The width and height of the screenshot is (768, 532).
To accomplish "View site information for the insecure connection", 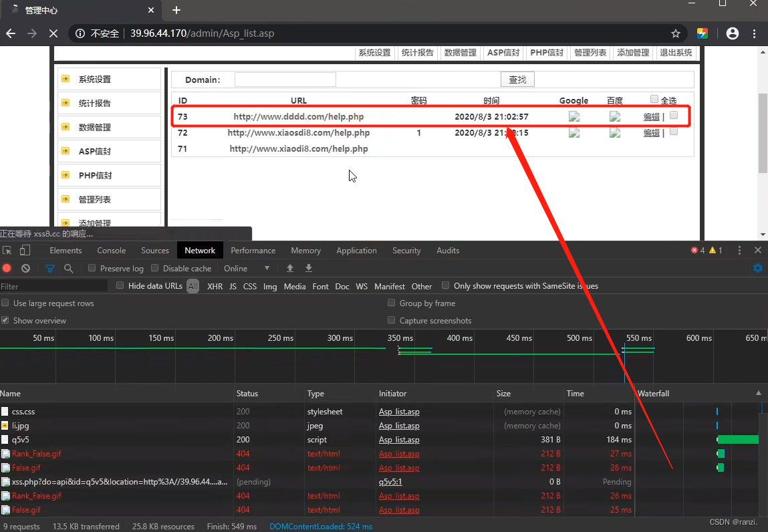I will click(x=80, y=33).
